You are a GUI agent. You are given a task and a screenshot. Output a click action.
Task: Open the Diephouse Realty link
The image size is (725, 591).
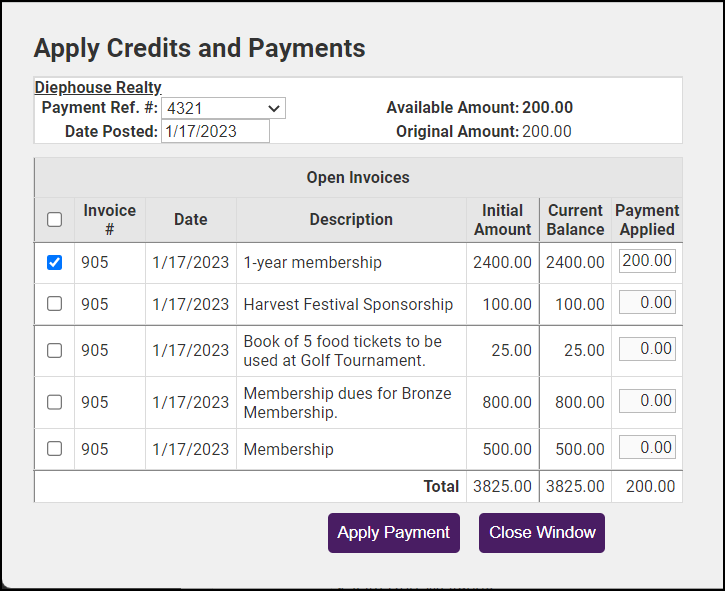click(x=98, y=87)
